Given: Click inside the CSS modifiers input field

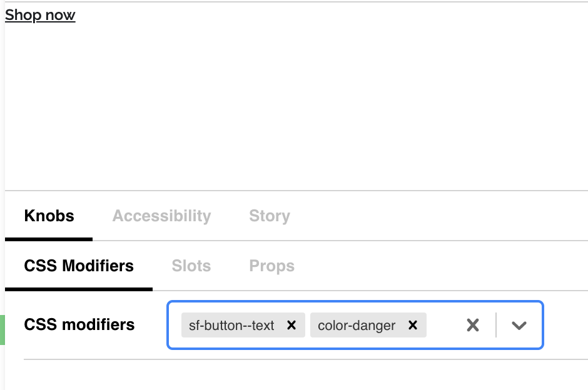Looking at the screenshot, I should [x=444, y=325].
